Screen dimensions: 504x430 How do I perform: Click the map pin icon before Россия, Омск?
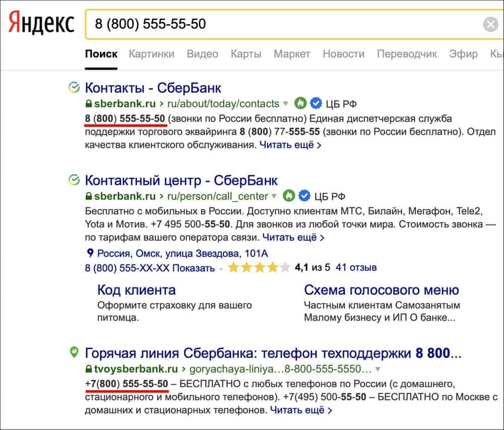(x=90, y=253)
